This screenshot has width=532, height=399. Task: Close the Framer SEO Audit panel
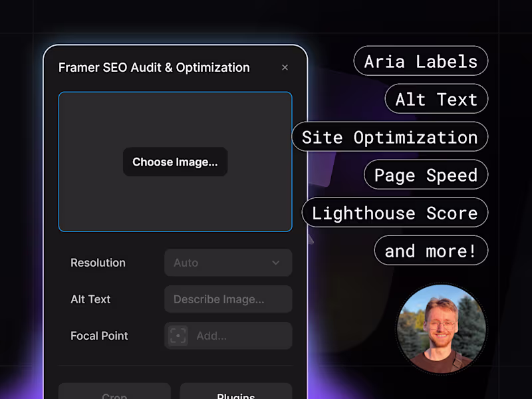pyautogui.click(x=285, y=68)
